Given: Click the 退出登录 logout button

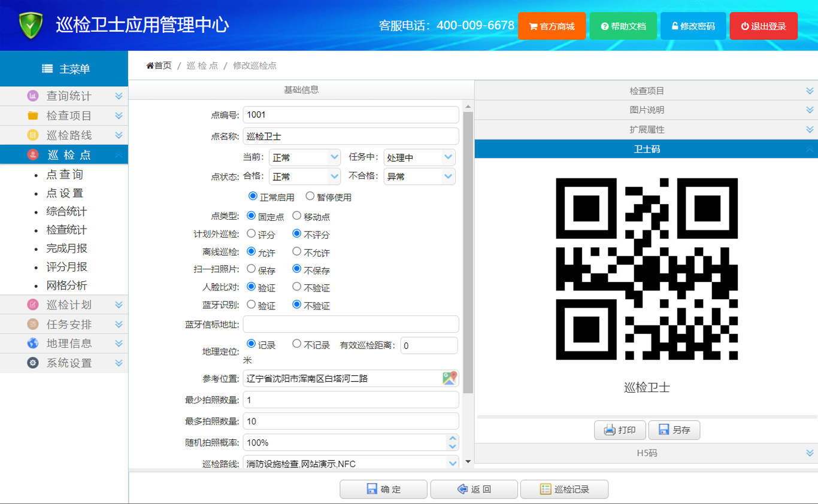Looking at the screenshot, I should coord(764,26).
